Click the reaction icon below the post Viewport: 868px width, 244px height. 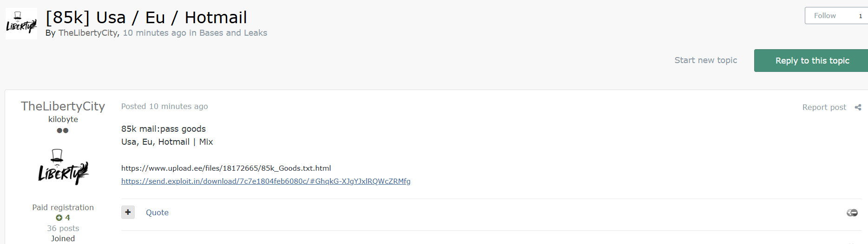pos(852,212)
